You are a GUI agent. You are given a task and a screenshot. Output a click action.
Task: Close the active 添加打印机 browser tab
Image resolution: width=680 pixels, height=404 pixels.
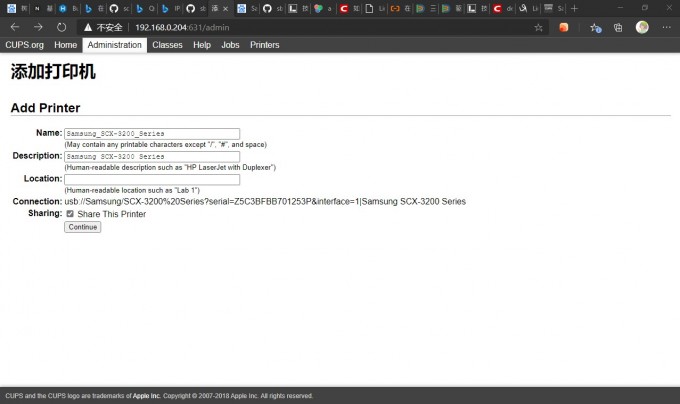[226, 9]
